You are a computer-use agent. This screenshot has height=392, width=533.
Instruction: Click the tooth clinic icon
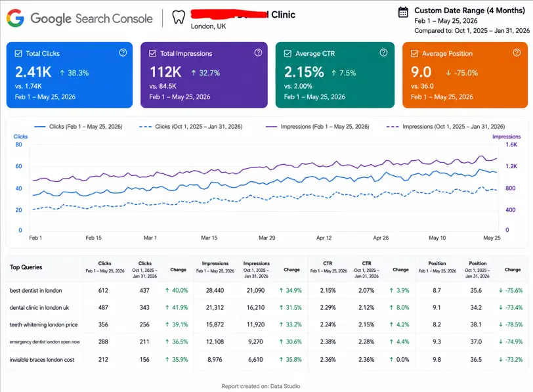coord(179,17)
